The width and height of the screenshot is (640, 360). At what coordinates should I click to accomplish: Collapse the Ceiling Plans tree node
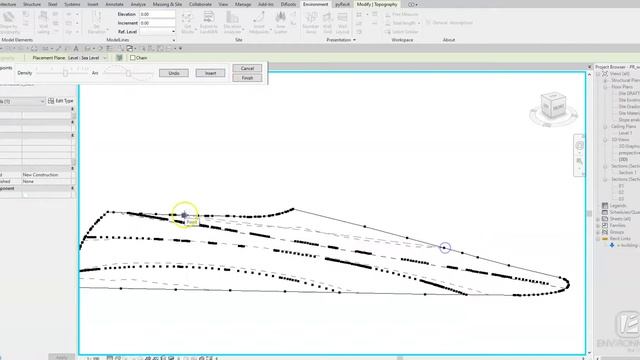click(x=605, y=127)
